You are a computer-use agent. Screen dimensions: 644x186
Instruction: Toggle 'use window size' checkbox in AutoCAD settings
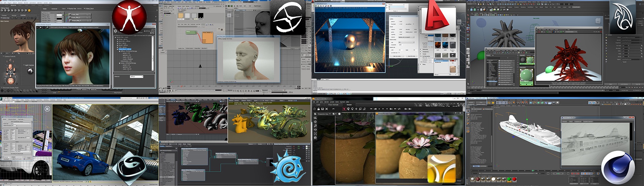[399, 53]
